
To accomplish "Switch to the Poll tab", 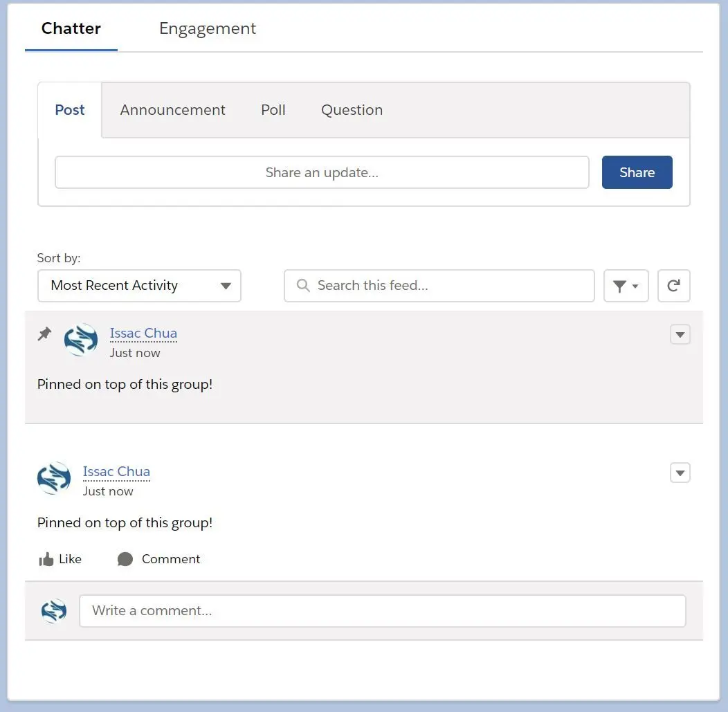I will 273,110.
